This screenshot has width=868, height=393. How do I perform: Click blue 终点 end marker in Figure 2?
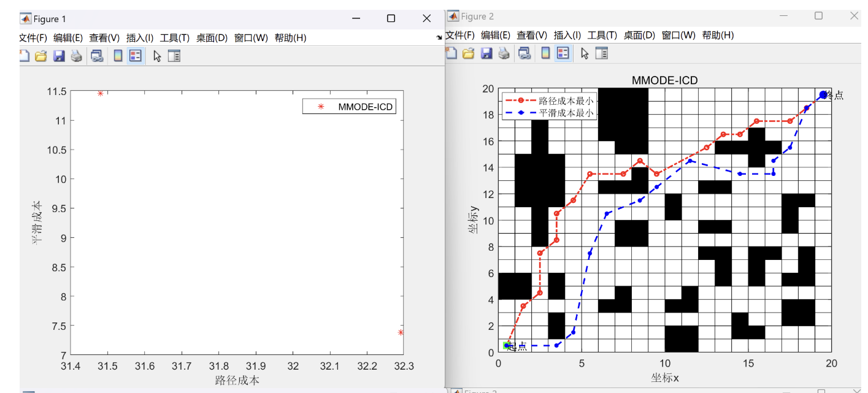(x=823, y=94)
